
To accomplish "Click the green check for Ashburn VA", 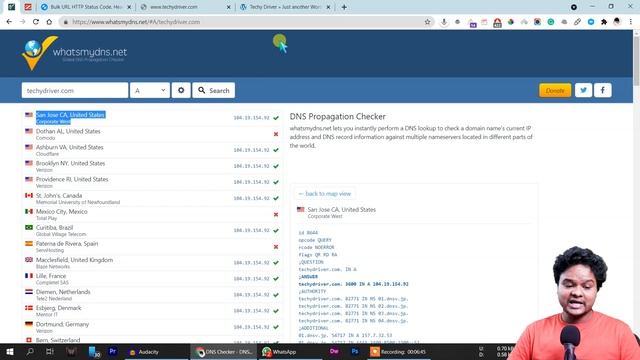I will (x=276, y=150).
